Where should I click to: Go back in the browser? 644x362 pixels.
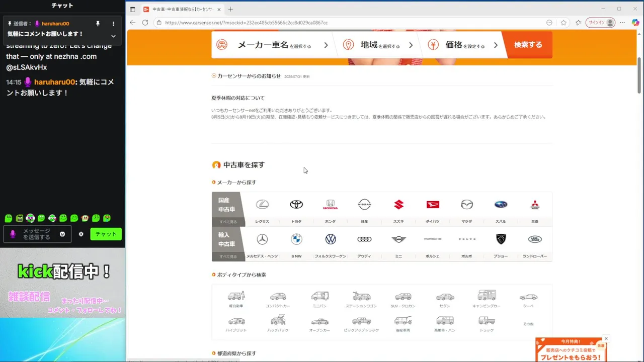tap(132, 23)
